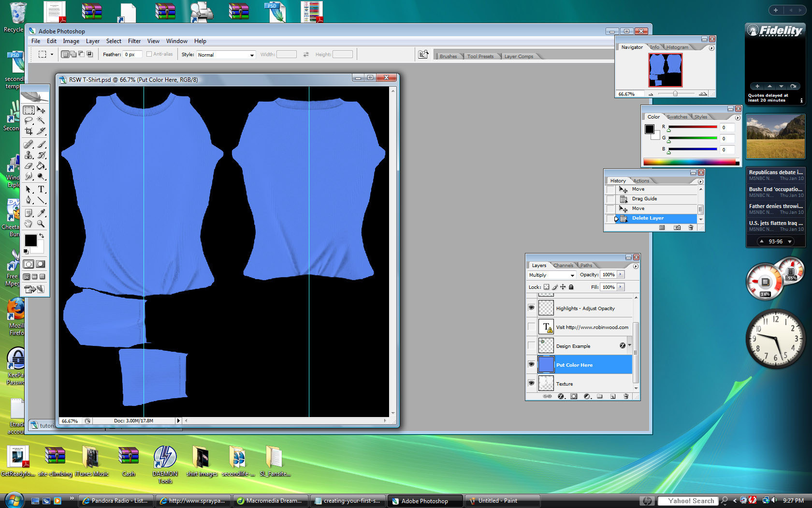Open the Multiply blend mode dropdown
The height and width of the screenshot is (508, 812).
[x=573, y=275]
